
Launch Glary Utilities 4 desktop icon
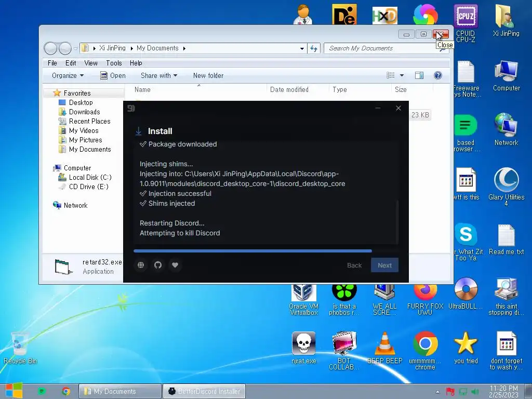pyautogui.click(x=506, y=187)
